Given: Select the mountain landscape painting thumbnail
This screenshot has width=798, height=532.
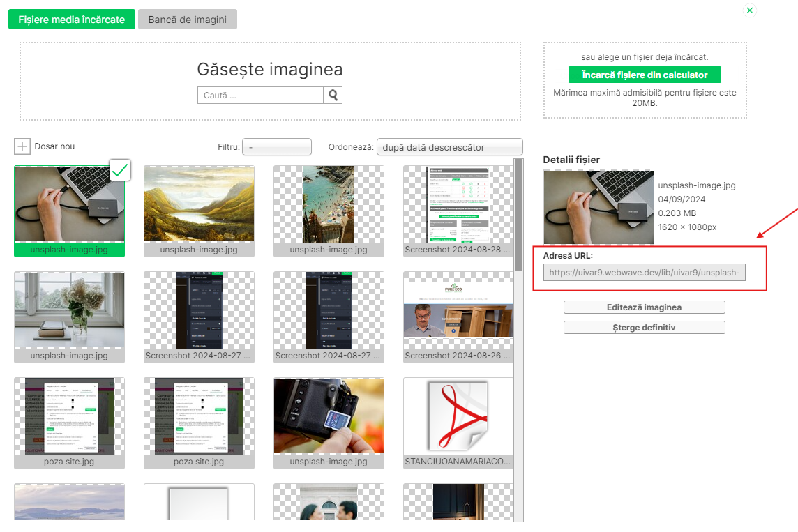Looking at the screenshot, I should pos(199,204).
